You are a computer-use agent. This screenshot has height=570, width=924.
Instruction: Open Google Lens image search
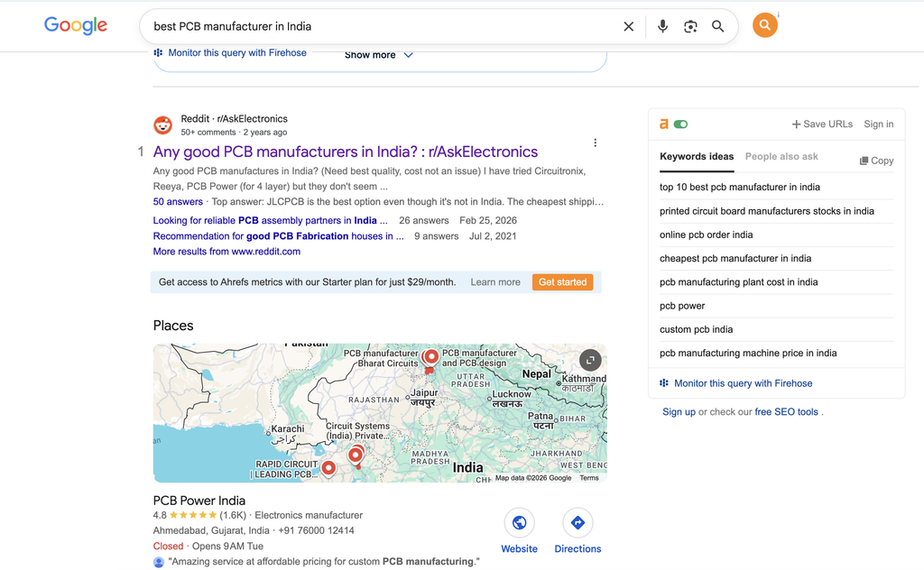[690, 26]
